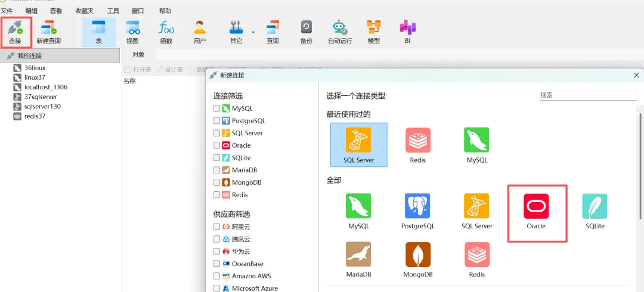Open the 文件 menu
Image resolution: width=644 pixels, height=292 pixels.
7,11
